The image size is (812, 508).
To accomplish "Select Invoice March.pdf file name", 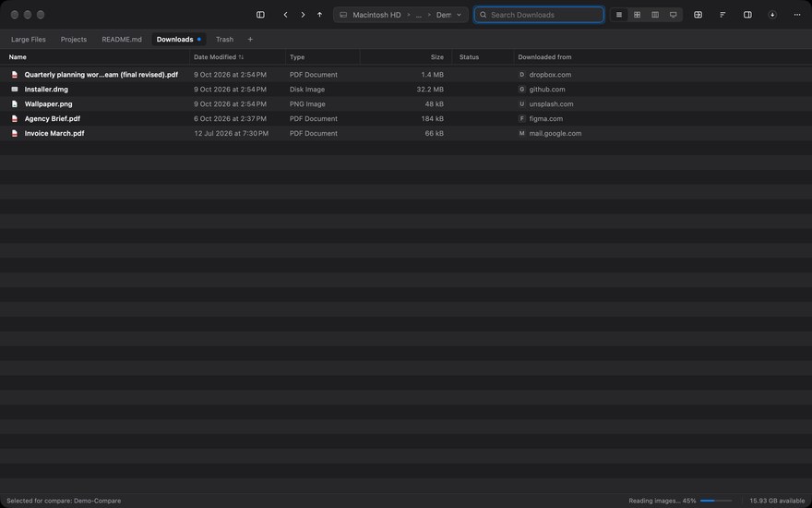I will tap(54, 133).
